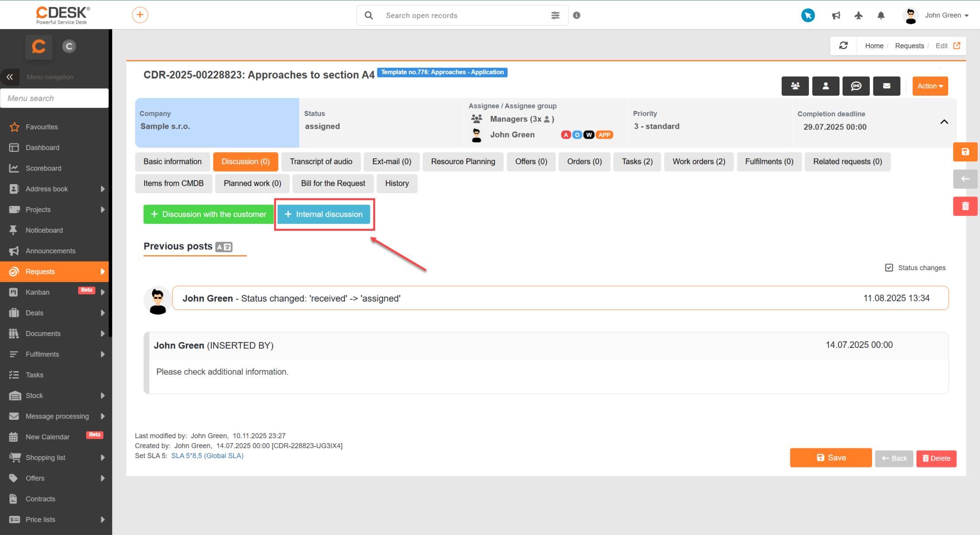Open the notifications bell icon
Viewport: 980px width, 535px height.
point(881,15)
